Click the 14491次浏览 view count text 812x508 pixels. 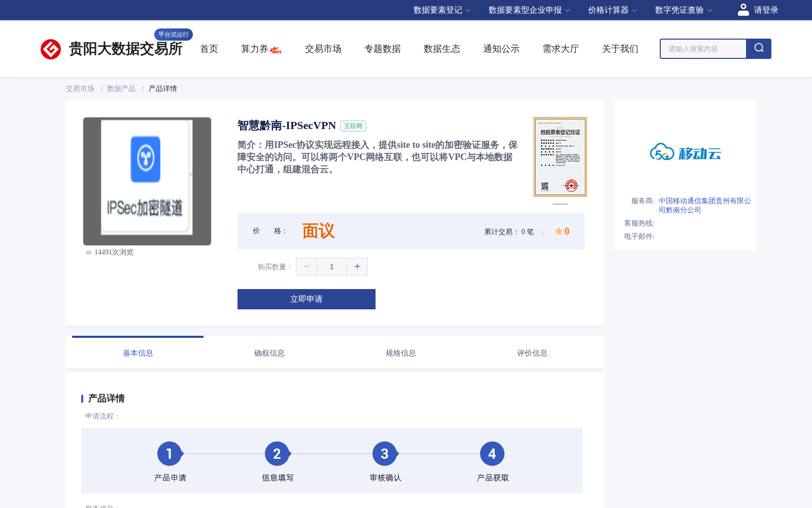tap(114, 252)
